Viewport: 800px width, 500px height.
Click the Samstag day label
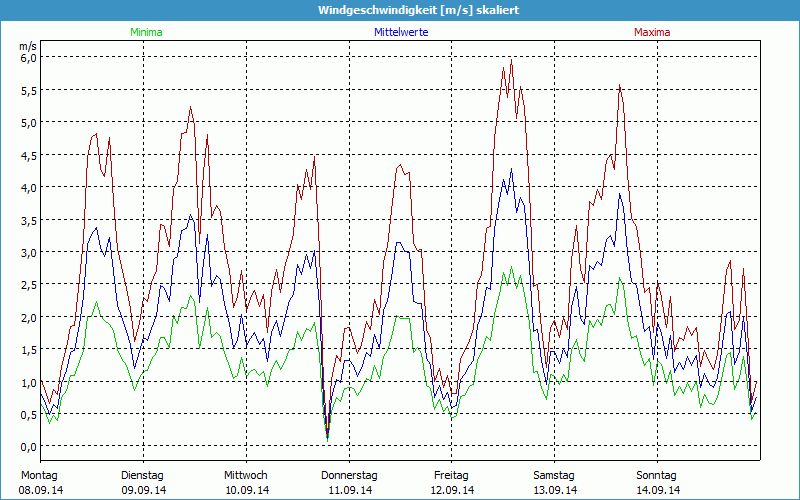[554, 476]
